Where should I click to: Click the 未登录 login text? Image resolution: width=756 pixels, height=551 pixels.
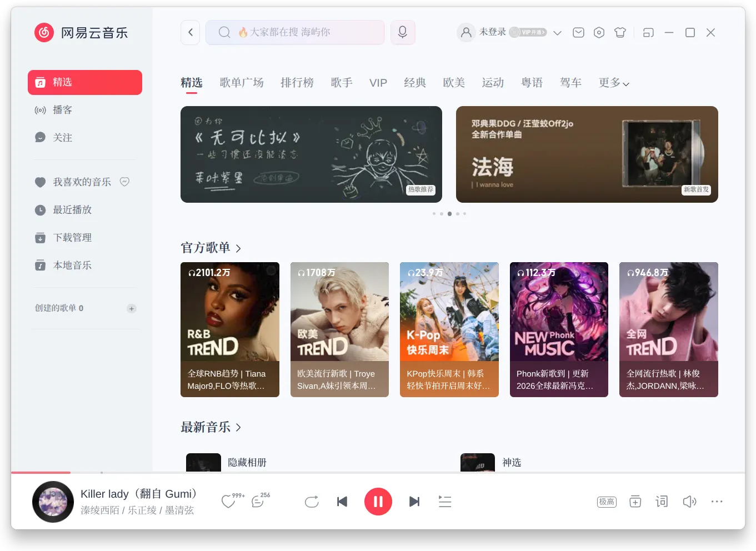(x=493, y=32)
